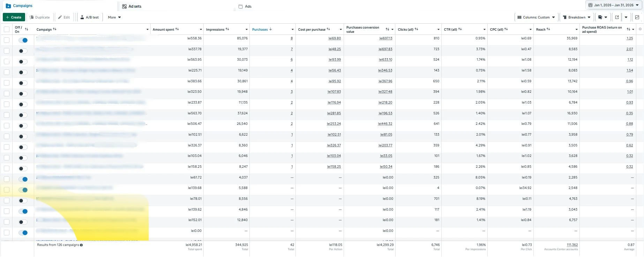Viewport: 644px width, 257px height.
Task: Click the Export table data icon
Action: tap(617, 17)
